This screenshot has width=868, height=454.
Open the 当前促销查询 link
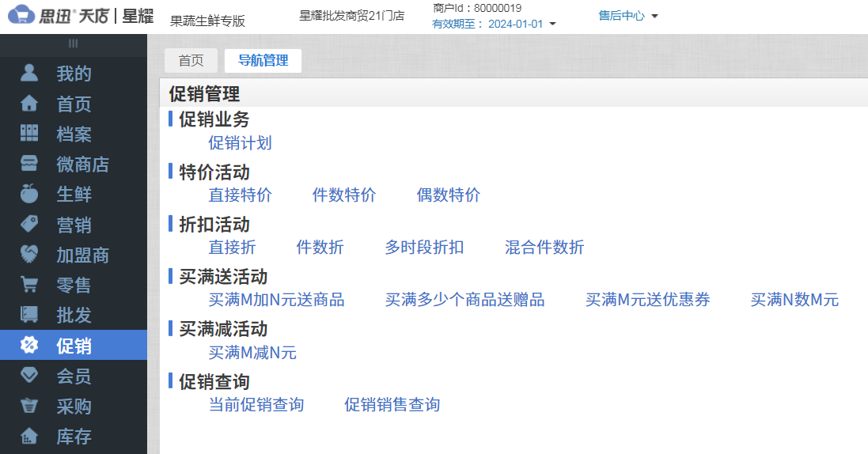coord(256,404)
